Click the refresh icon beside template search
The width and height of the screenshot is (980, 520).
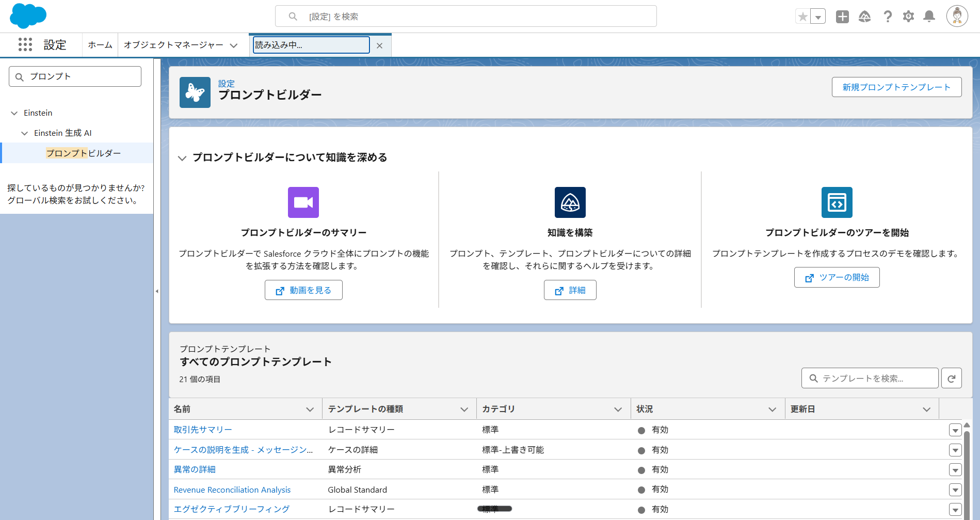point(951,378)
